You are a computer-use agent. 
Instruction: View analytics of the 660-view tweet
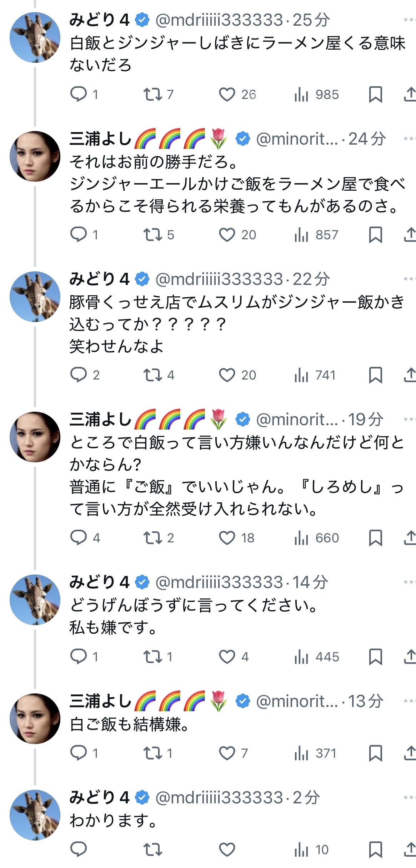[x=301, y=538]
